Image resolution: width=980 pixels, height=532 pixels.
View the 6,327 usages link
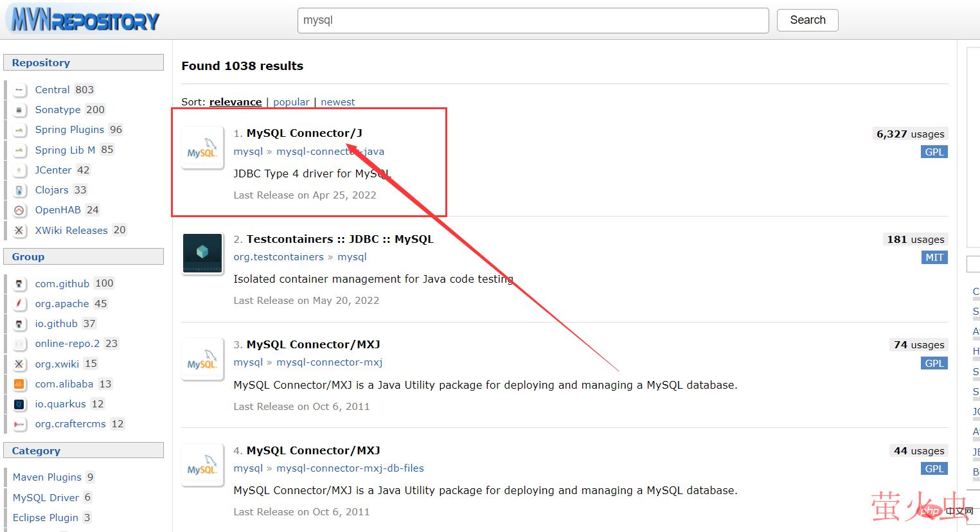[911, 134]
